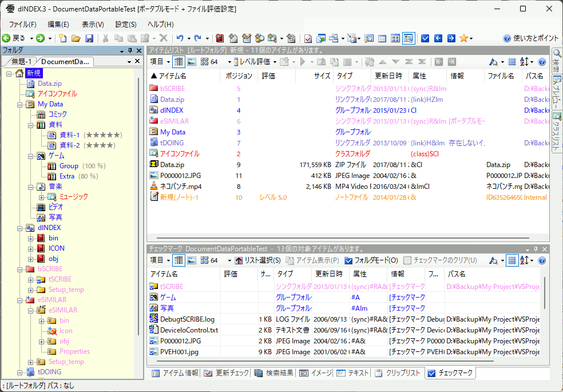Toggle details view in item list toolbar
This screenshot has height=392, width=563.
point(179,62)
